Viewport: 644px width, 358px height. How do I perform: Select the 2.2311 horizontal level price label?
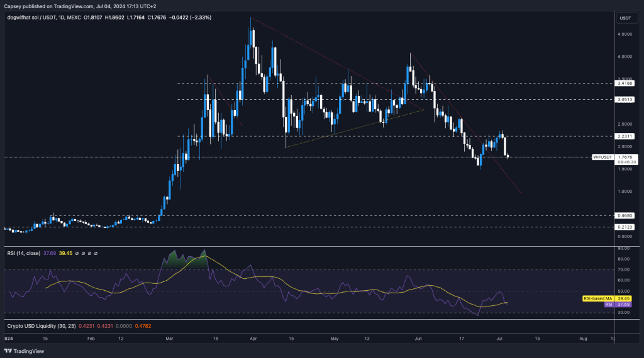tap(625, 136)
